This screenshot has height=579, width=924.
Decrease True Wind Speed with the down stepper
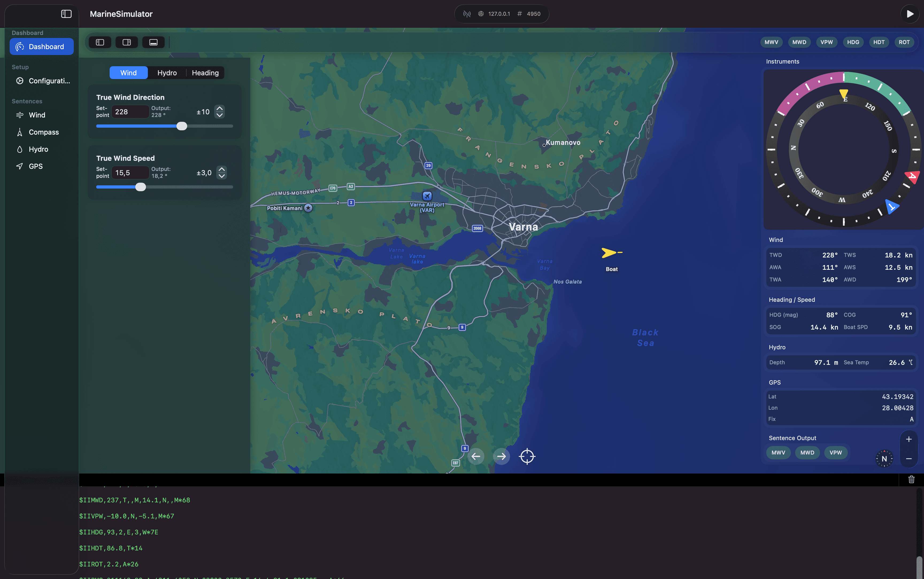click(x=222, y=176)
